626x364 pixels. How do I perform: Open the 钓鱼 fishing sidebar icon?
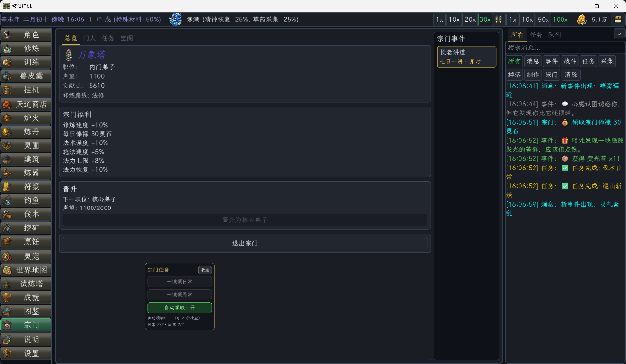(7, 200)
